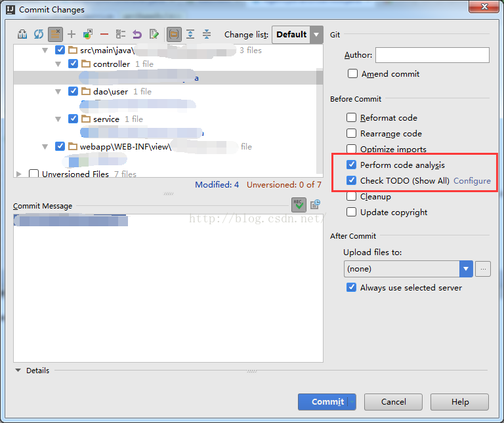Toggle the commit message spell check icon

(x=299, y=205)
